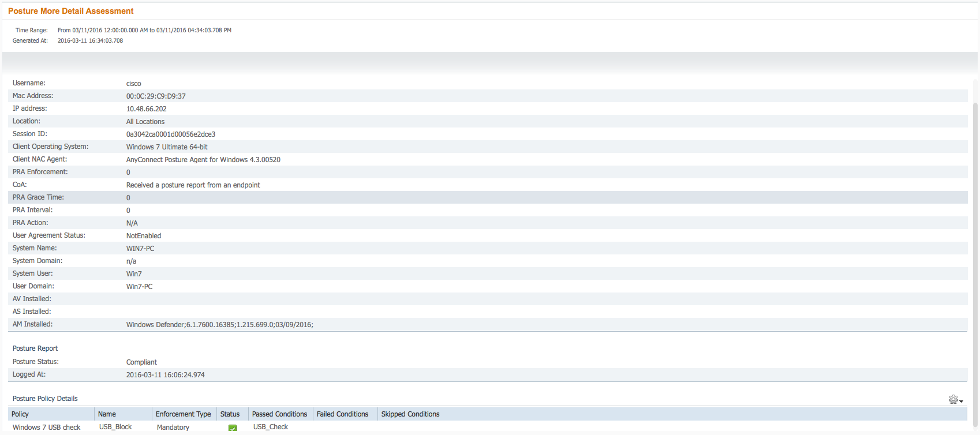
Task: Click the Skipped Conditions column header
Action: click(672, 414)
